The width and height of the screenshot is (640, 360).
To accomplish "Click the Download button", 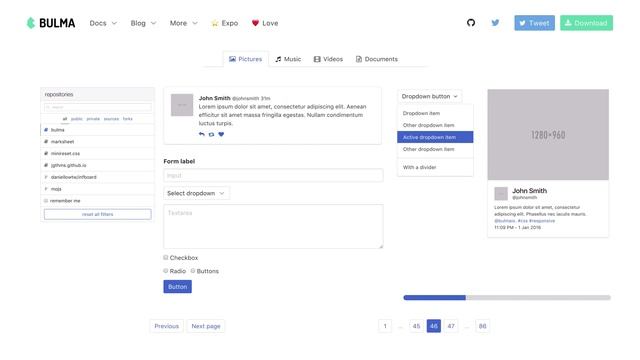I will 587,23.
